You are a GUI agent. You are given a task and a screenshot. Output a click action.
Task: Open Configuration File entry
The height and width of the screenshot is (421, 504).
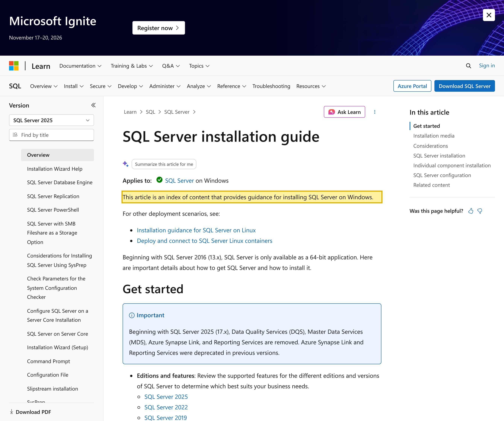click(48, 375)
